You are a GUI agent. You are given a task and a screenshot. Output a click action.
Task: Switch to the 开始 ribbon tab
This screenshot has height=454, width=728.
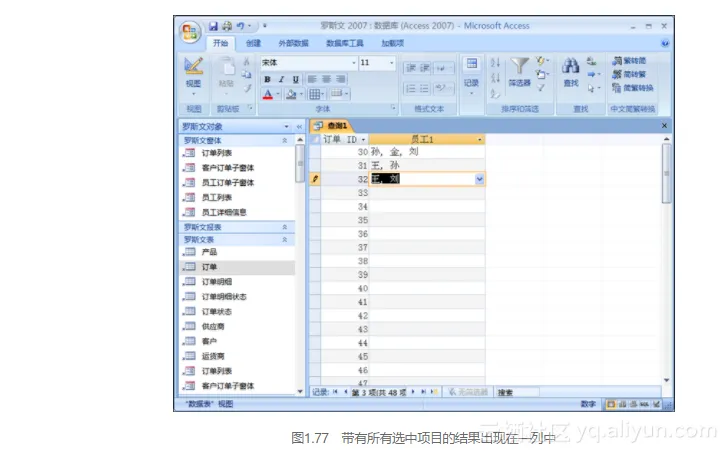tap(221, 43)
